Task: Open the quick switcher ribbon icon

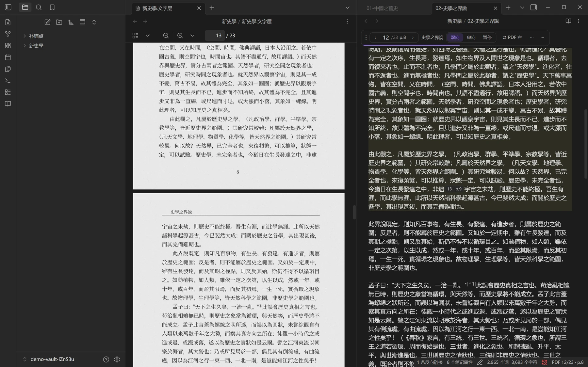Action: click(x=8, y=22)
